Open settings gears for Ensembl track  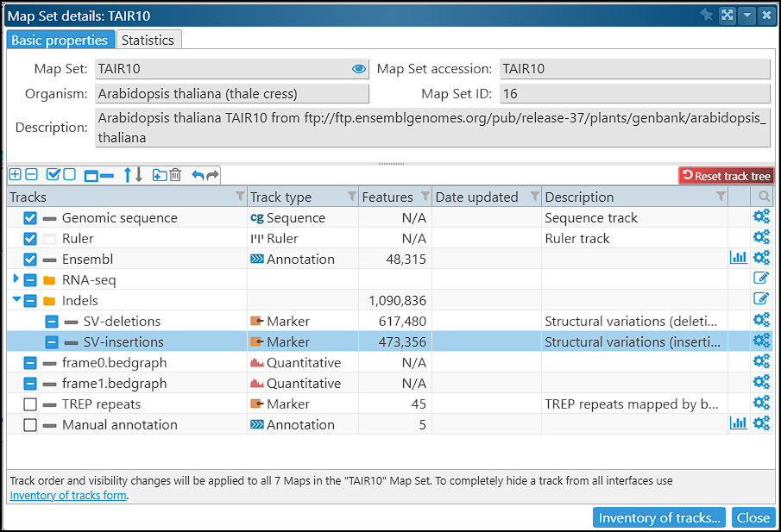[x=761, y=259]
